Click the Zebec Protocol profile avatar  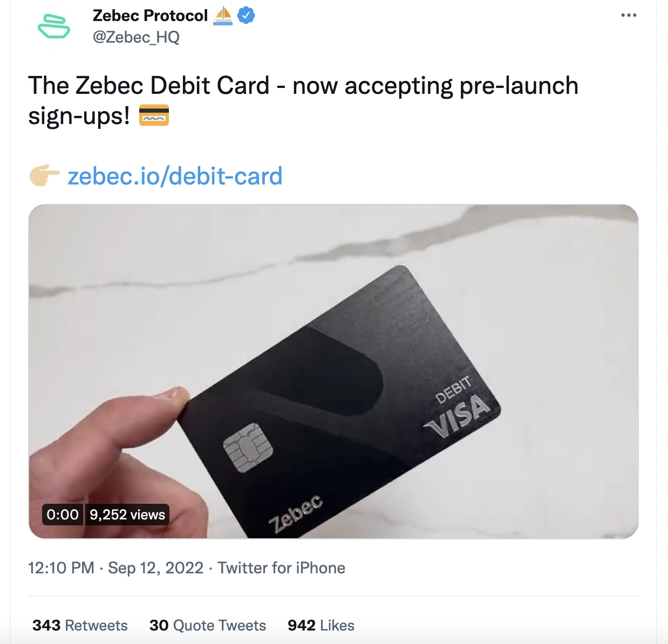click(x=53, y=26)
